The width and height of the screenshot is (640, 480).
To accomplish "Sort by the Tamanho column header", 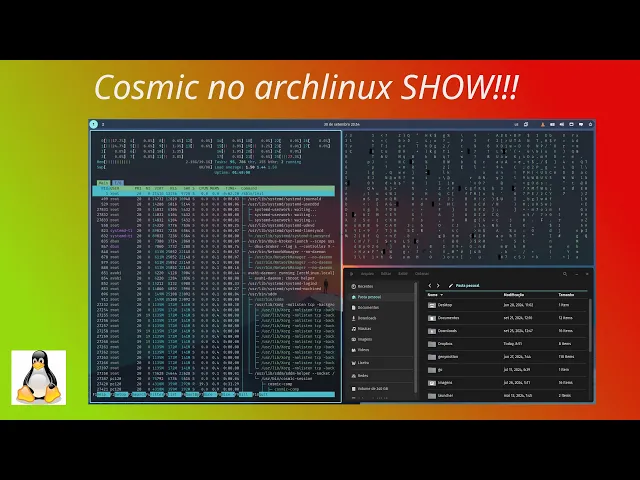I will tap(566, 295).
